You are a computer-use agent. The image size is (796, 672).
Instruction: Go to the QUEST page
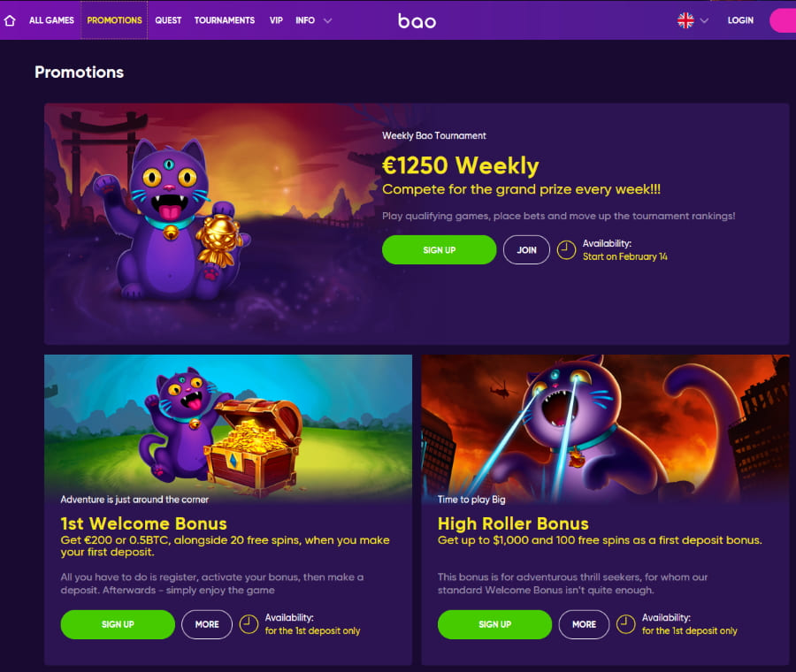168,20
